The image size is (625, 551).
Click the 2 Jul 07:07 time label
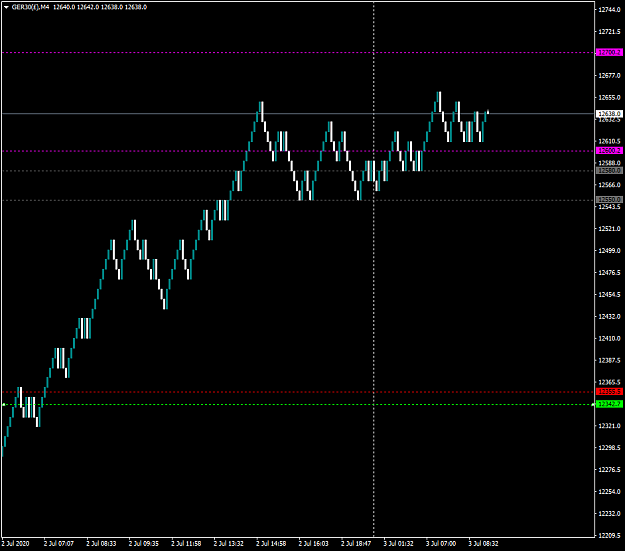click(x=59, y=543)
